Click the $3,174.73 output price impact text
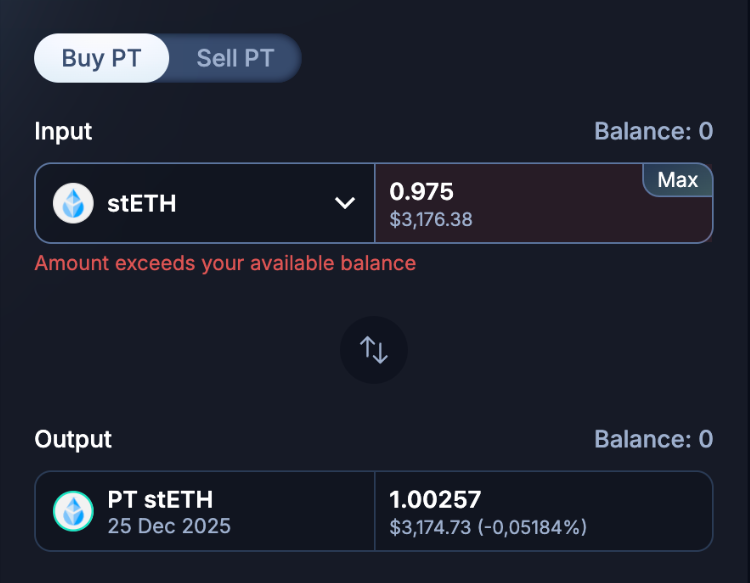The width and height of the screenshot is (750, 583). (x=488, y=528)
